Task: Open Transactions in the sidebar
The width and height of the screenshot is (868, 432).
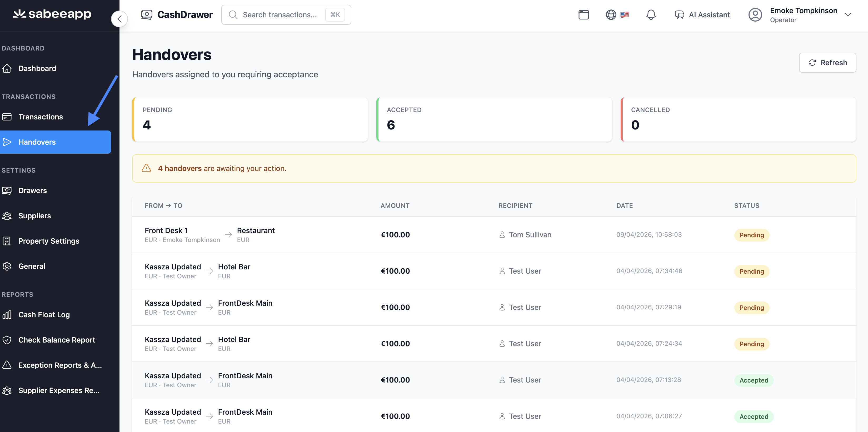Action: [x=41, y=117]
